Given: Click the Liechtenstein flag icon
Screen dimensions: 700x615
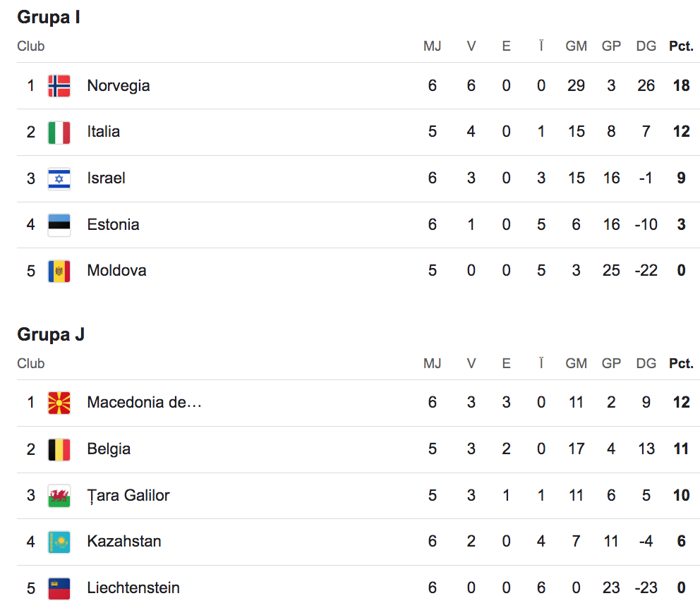Looking at the screenshot, I should pyautogui.click(x=59, y=588).
